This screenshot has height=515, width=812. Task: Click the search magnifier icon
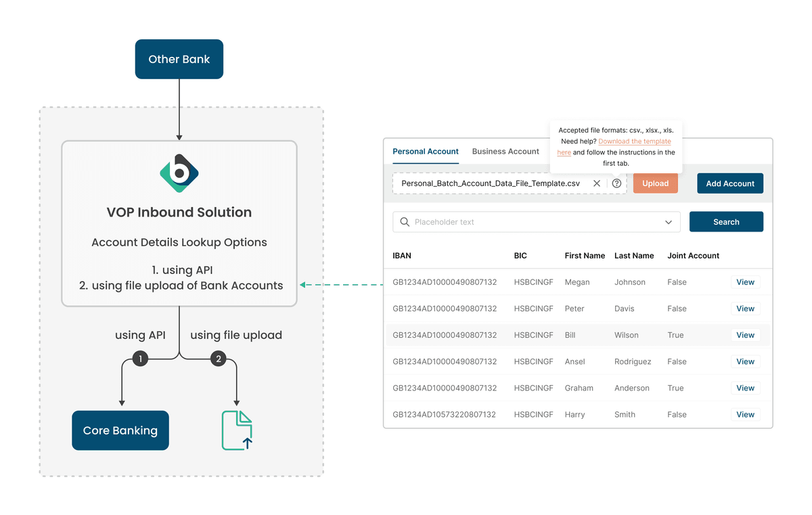coord(405,222)
